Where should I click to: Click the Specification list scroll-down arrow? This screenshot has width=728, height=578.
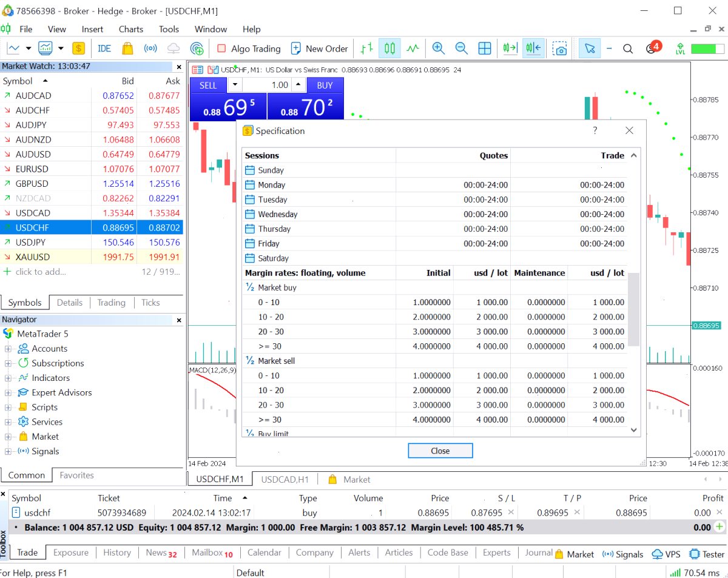point(634,430)
